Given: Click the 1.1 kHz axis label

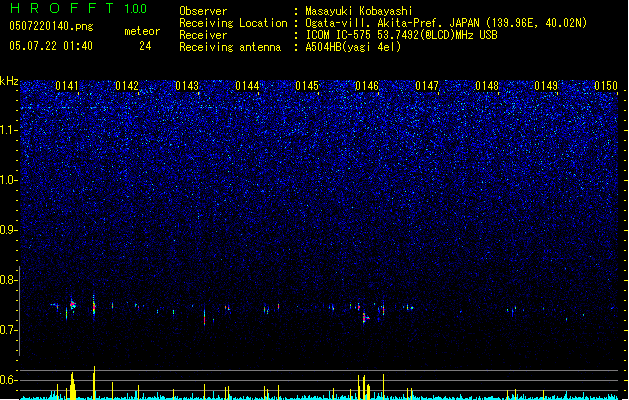Looking at the screenshot, I should click(9, 130).
